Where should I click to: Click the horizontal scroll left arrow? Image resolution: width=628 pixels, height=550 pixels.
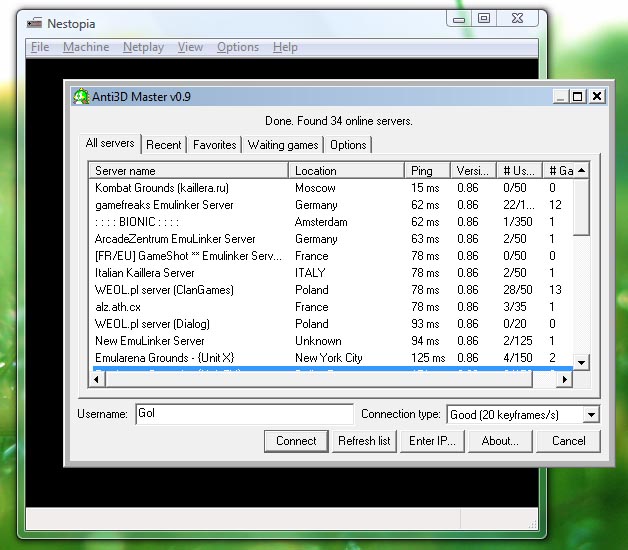pyautogui.click(x=97, y=379)
